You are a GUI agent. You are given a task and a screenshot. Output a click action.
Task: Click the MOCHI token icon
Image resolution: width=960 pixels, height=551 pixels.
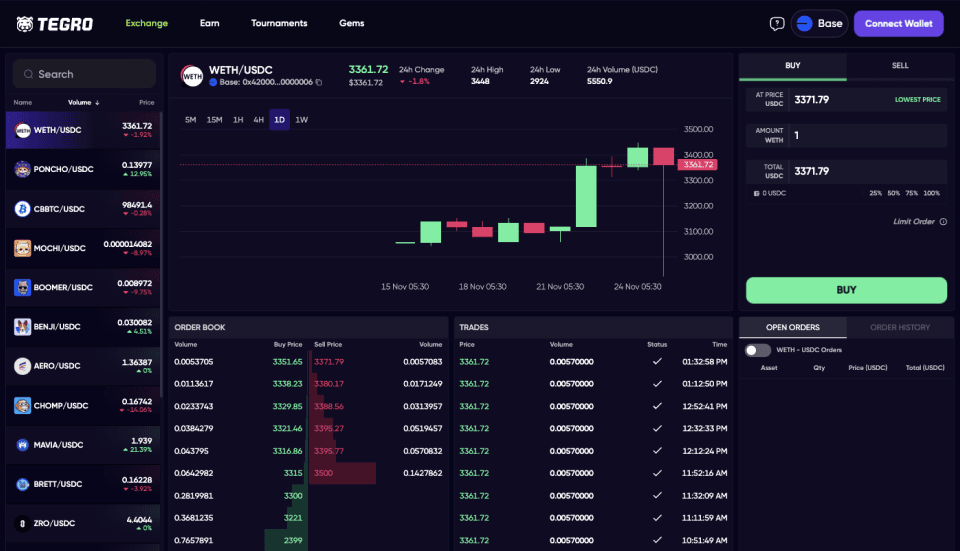[x=23, y=248]
